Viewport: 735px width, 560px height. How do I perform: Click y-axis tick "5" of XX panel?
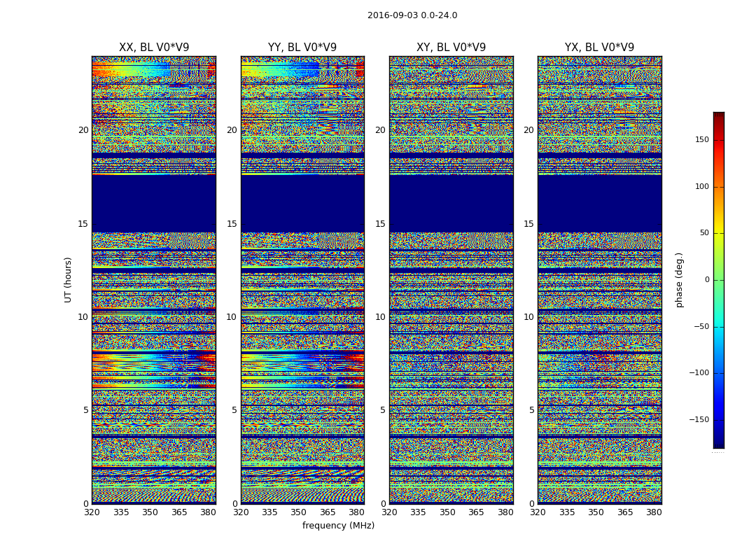click(x=85, y=410)
